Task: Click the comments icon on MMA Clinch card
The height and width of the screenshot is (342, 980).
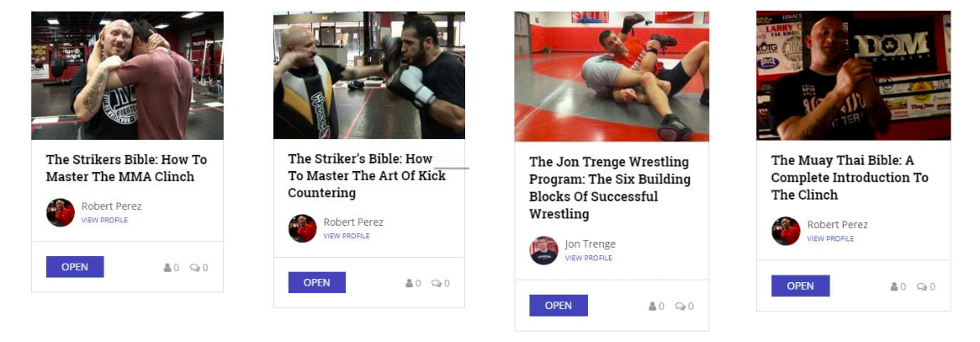Action: pyautogui.click(x=194, y=268)
